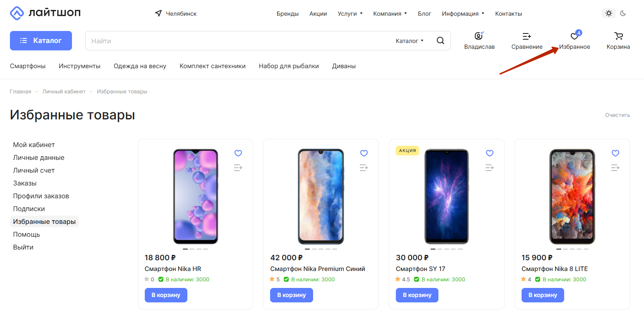Add Смартфон Nika HR to comparison
The height and width of the screenshot is (328, 644).
[x=238, y=168]
